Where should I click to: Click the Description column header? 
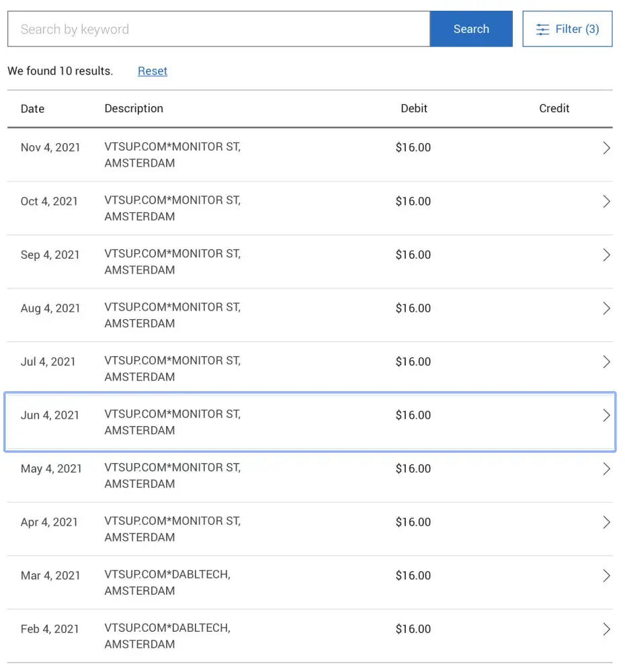pyautogui.click(x=134, y=109)
